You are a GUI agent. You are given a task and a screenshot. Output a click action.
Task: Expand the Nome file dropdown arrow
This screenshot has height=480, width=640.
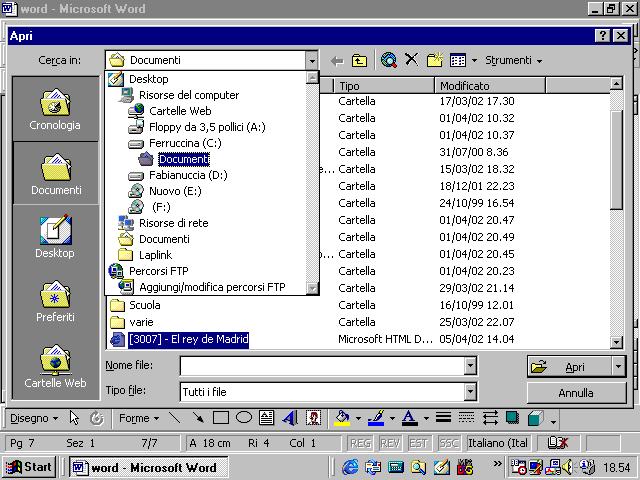pyautogui.click(x=470, y=366)
